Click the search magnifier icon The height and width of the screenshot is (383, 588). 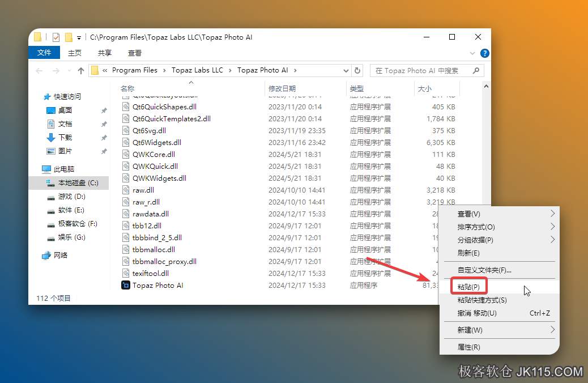click(476, 70)
